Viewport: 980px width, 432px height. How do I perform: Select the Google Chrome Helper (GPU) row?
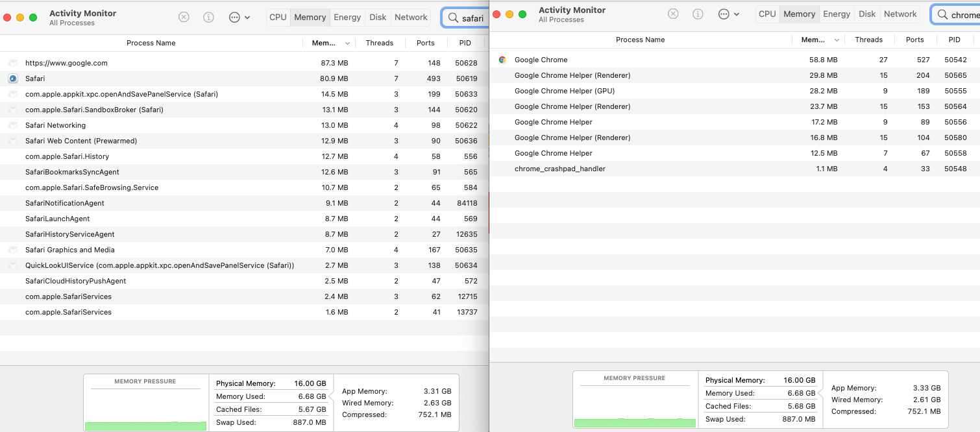(x=734, y=91)
